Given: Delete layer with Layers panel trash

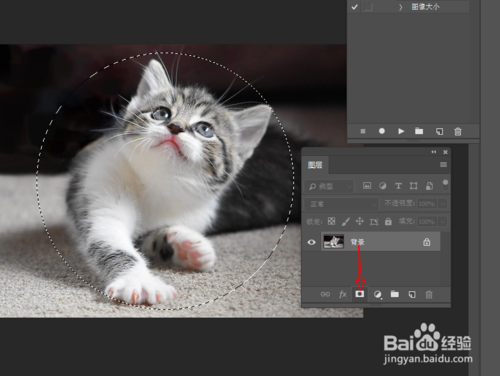Looking at the screenshot, I should [429, 294].
